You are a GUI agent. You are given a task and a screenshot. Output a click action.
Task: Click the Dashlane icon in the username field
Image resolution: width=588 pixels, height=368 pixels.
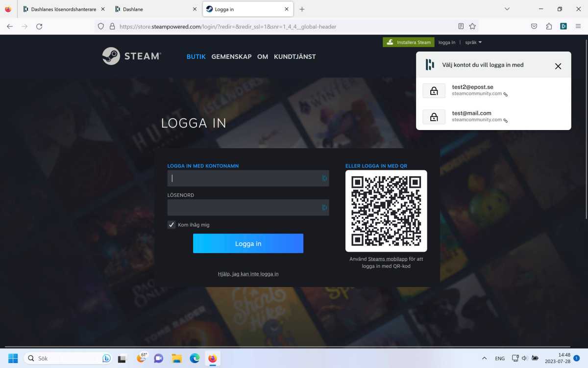(324, 179)
